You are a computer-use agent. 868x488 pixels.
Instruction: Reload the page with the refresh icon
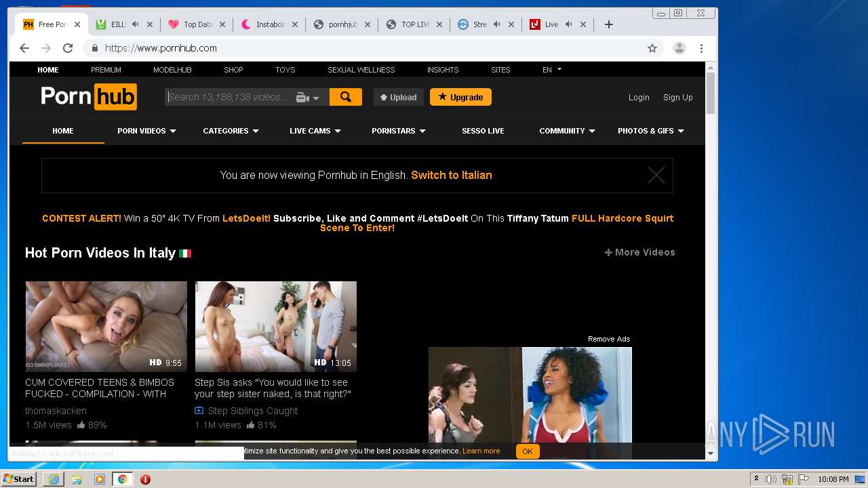(x=68, y=48)
